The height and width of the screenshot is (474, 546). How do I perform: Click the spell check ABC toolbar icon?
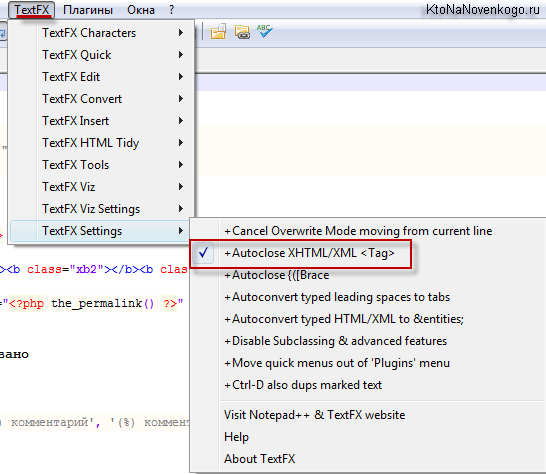click(x=265, y=31)
